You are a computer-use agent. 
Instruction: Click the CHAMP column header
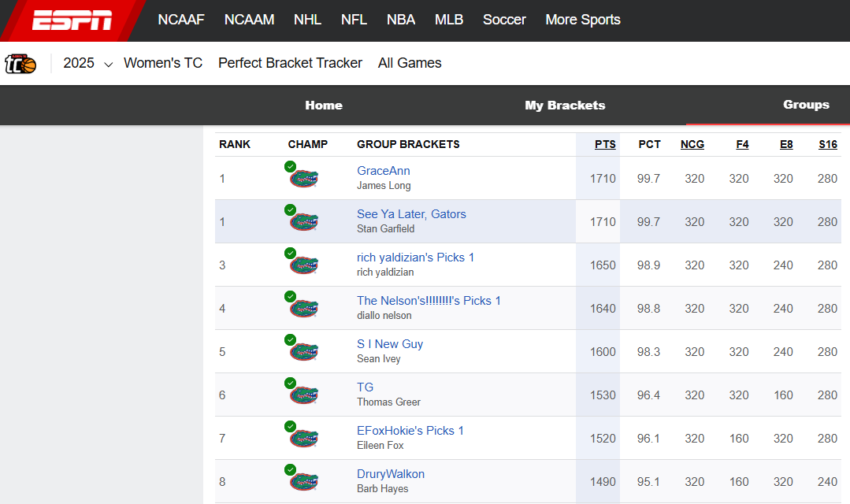click(308, 144)
